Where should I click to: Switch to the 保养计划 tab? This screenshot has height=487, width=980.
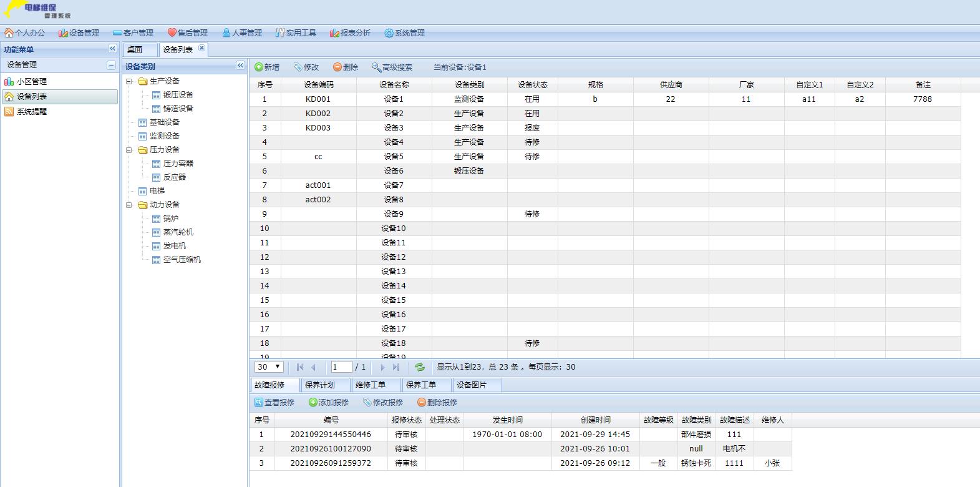point(320,385)
